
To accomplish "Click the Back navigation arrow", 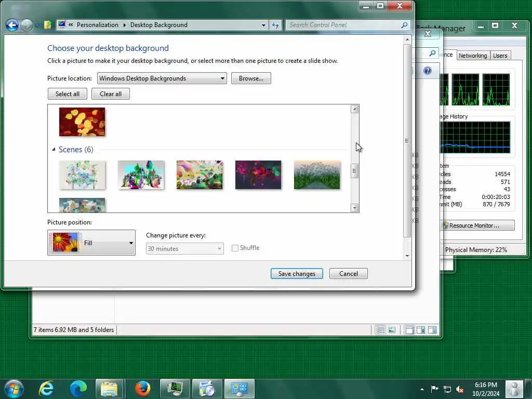I will click(12, 25).
